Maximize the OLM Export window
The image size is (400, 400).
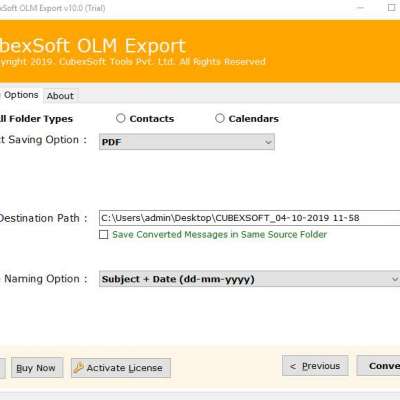pyautogui.click(x=392, y=7)
